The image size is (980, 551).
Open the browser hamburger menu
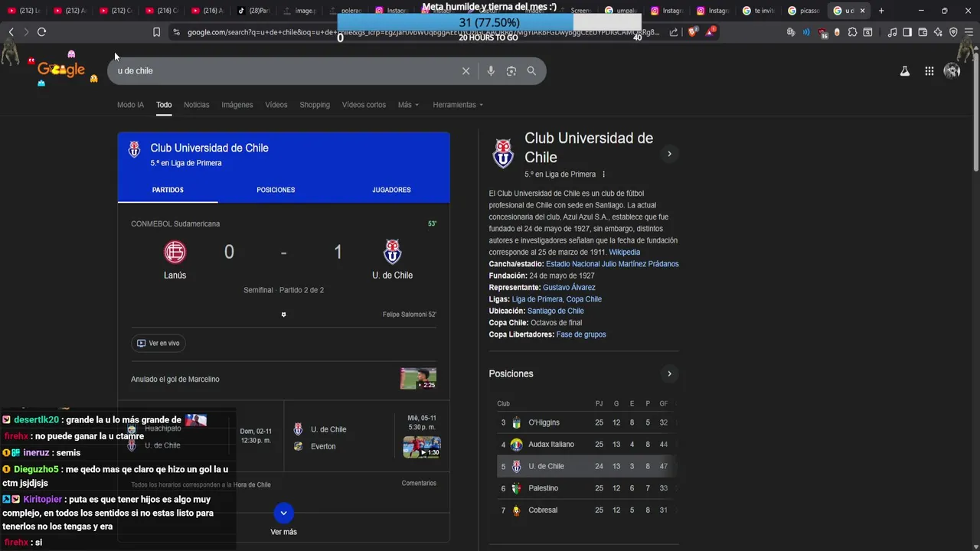(969, 32)
